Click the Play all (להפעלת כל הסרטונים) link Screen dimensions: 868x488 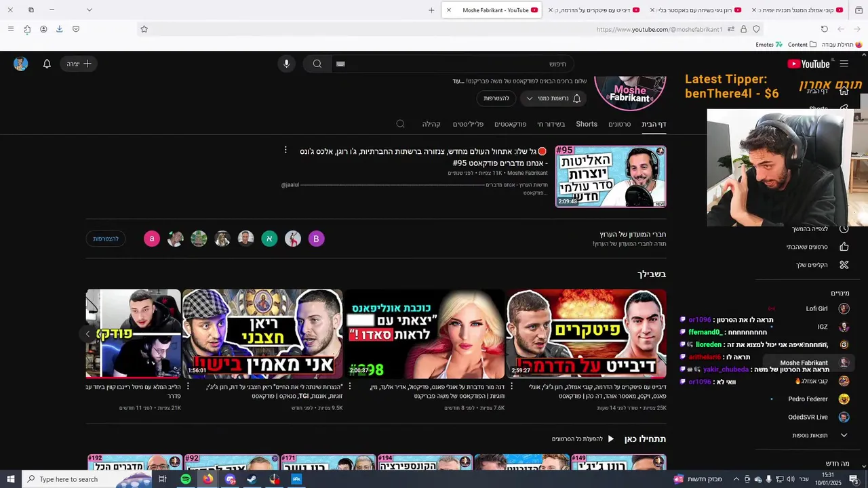point(583,439)
